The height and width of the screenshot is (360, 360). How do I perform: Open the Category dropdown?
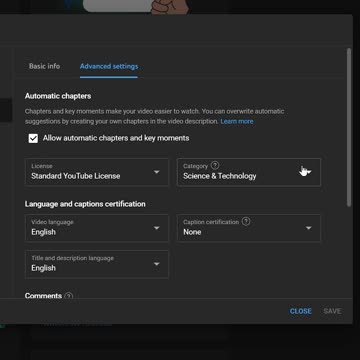coord(249,172)
